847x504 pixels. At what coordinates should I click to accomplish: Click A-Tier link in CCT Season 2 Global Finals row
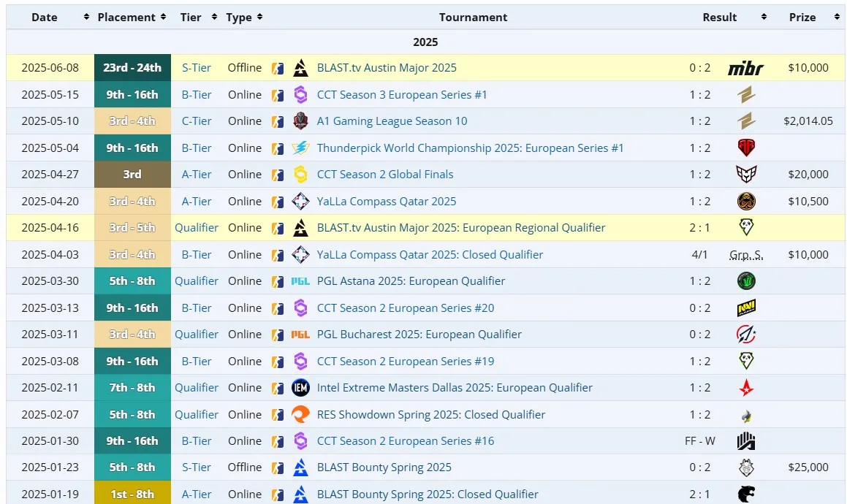point(197,175)
